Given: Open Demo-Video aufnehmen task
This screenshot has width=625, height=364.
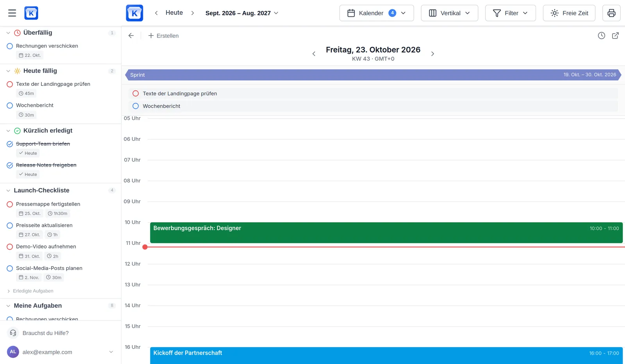Looking at the screenshot, I should pos(46,247).
